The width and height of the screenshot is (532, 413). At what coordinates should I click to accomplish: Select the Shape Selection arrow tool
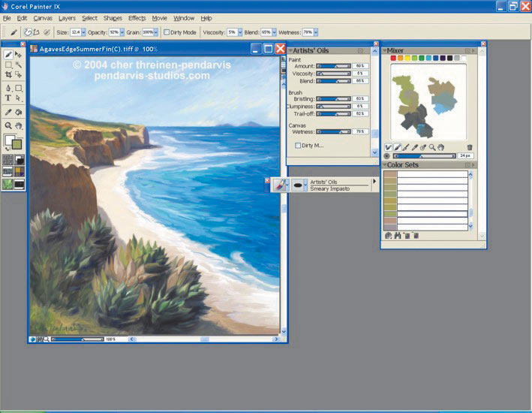(x=18, y=98)
